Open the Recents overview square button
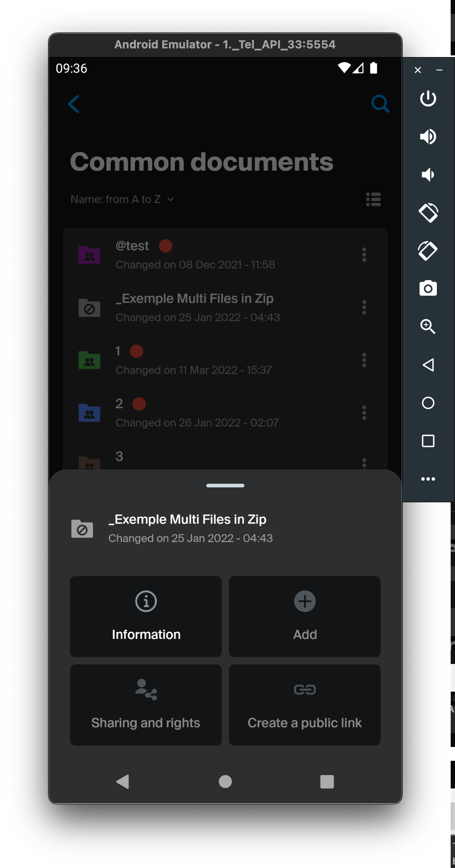Viewport: 455px width, 868px height. [x=327, y=781]
